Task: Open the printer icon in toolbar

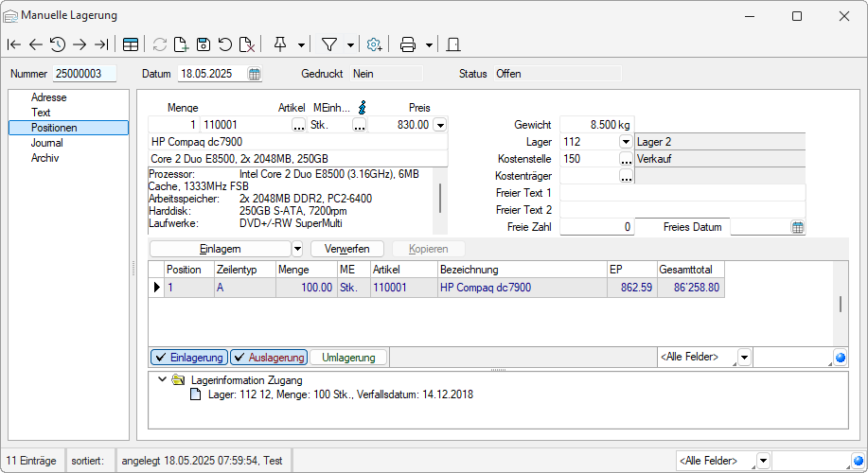Action: 408,44
